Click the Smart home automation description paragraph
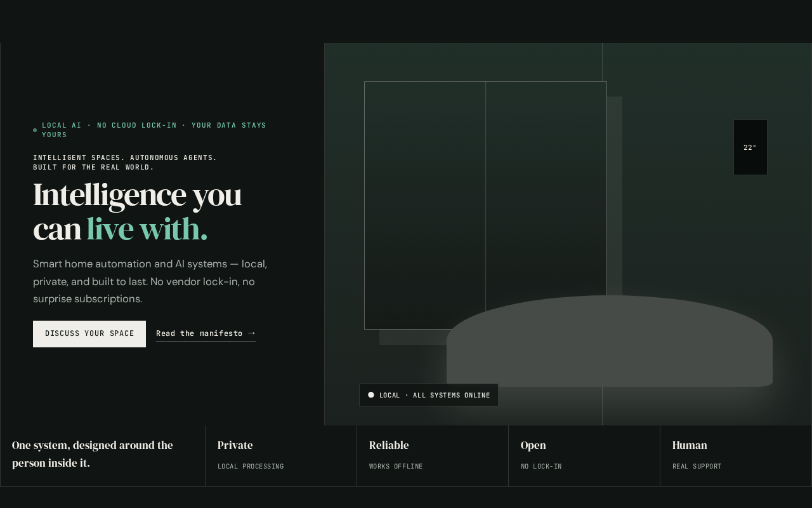This screenshot has height=508, width=812. [x=150, y=281]
